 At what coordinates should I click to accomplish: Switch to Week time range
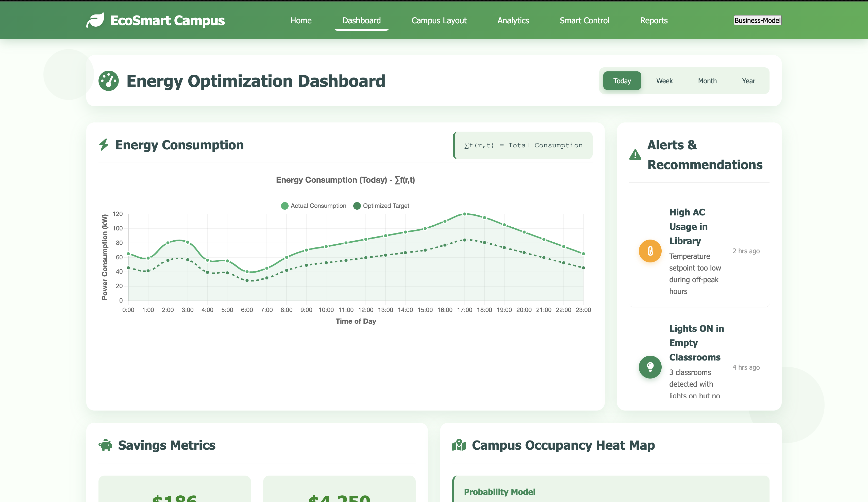(x=664, y=81)
